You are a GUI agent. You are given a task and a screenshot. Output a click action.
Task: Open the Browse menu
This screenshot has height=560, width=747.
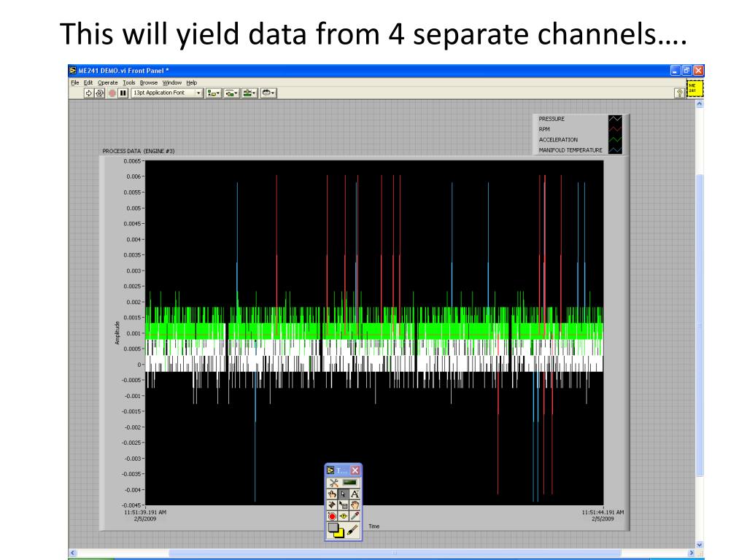(x=149, y=83)
